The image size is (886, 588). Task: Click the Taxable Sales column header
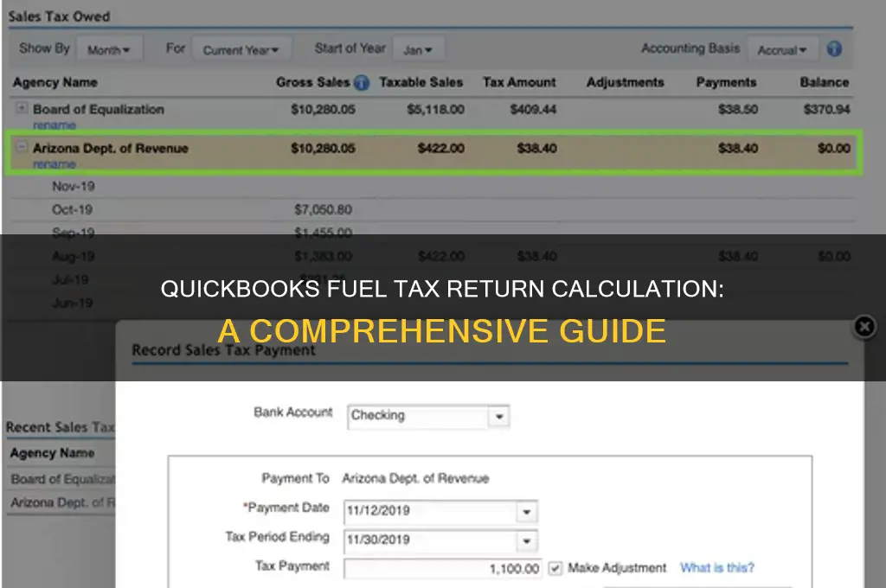(421, 82)
